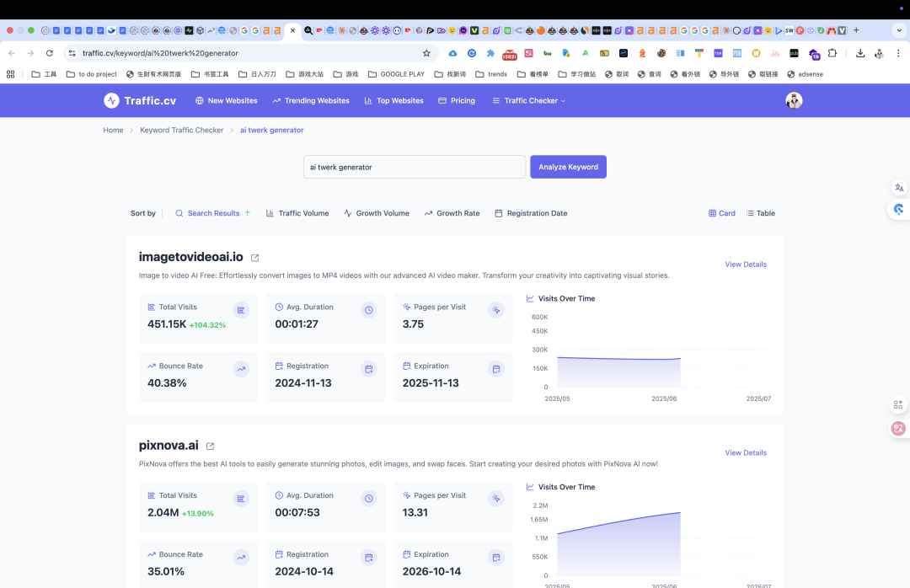The image size is (910, 588).
Task: Click the imagetovideoai.io visits chart
Action: 650,357
